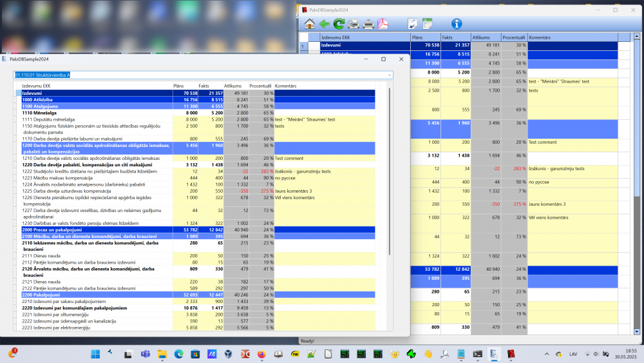Select 2200 Pakalpojumi row
This screenshot has height=363, width=644.
pos(198,295)
